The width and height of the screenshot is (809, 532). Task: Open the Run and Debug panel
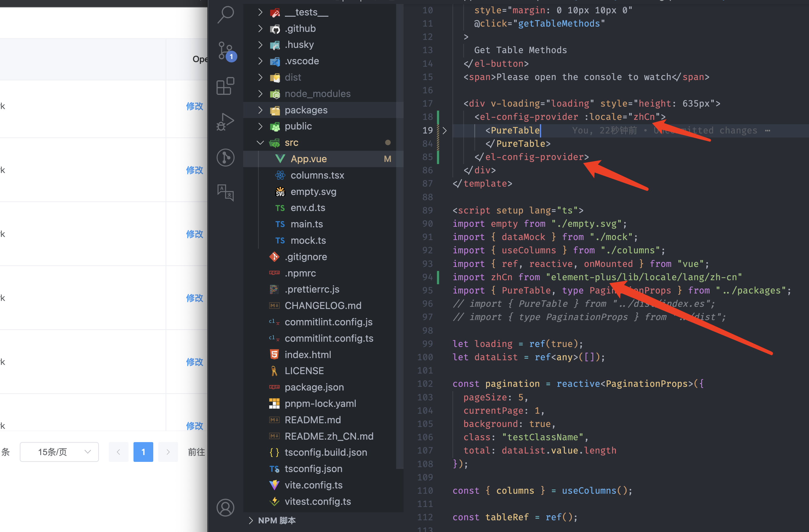tap(225, 121)
